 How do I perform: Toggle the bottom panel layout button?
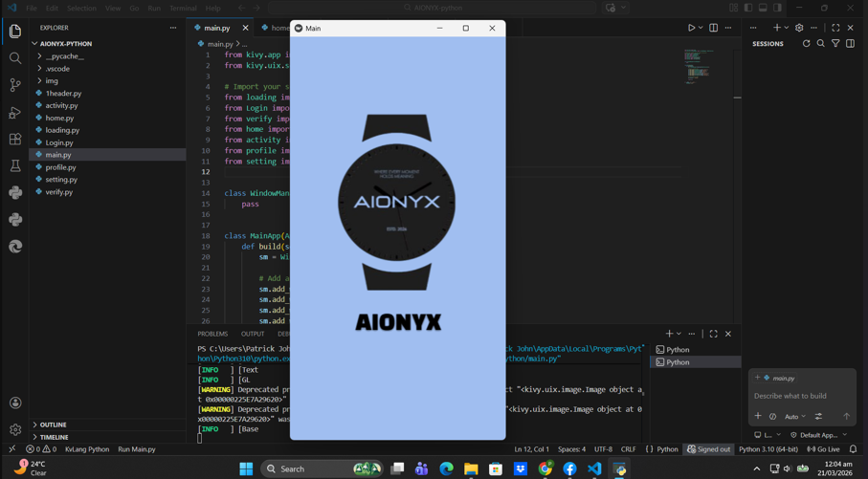point(763,8)
